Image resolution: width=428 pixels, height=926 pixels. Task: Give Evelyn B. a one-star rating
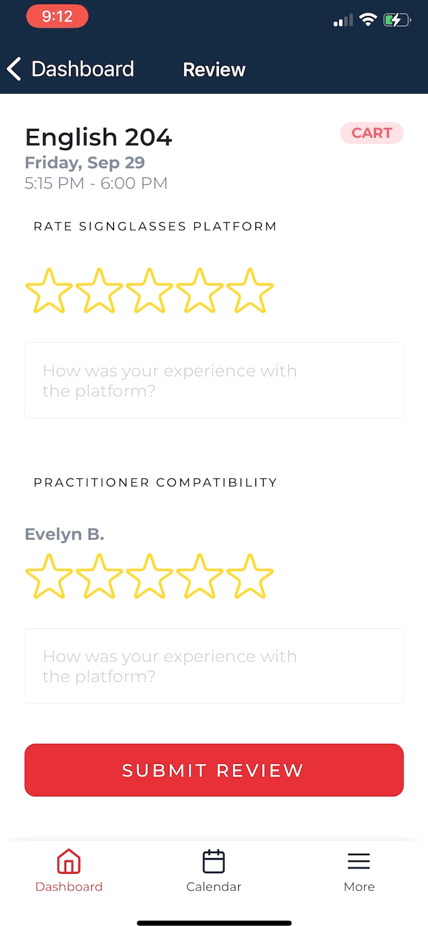pos(49,576)
